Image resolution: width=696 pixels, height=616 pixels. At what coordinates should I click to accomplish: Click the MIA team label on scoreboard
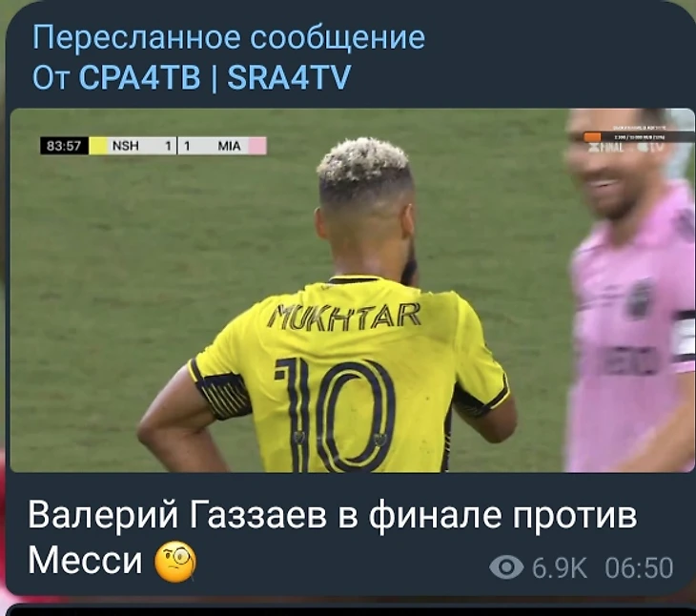229,146
